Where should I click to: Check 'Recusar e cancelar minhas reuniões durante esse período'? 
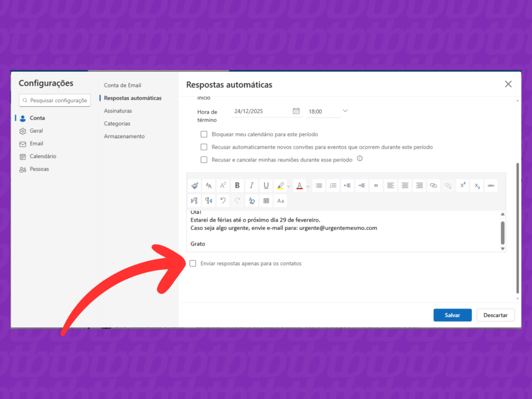click(204, 159)
